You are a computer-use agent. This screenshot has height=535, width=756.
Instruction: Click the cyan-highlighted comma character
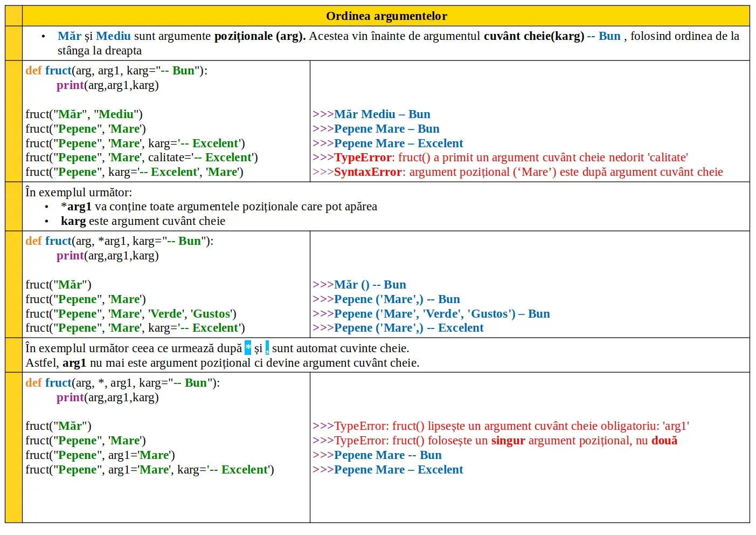[x=267, y=348]
